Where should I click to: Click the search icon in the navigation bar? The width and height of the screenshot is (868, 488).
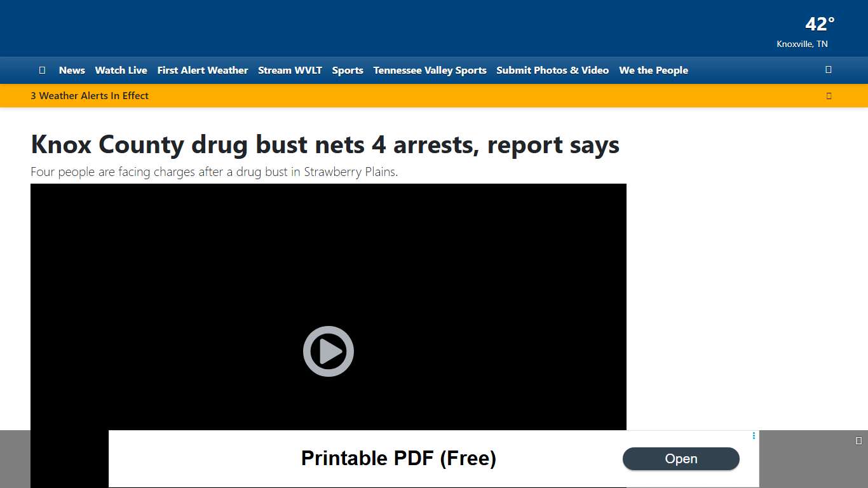[x=828, y=70]
